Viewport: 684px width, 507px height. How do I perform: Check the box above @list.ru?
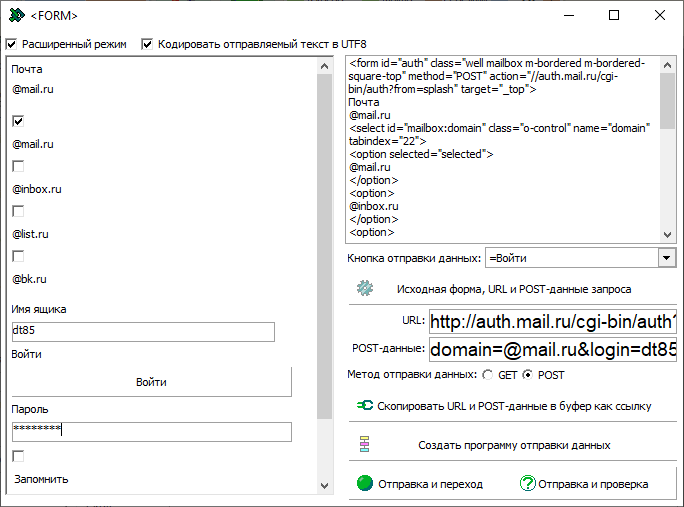[18, 211]
